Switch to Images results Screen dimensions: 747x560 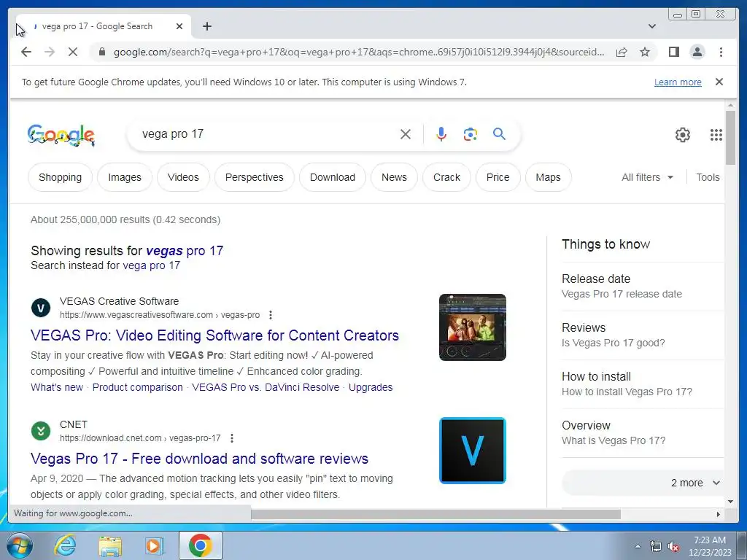point(125,177)
